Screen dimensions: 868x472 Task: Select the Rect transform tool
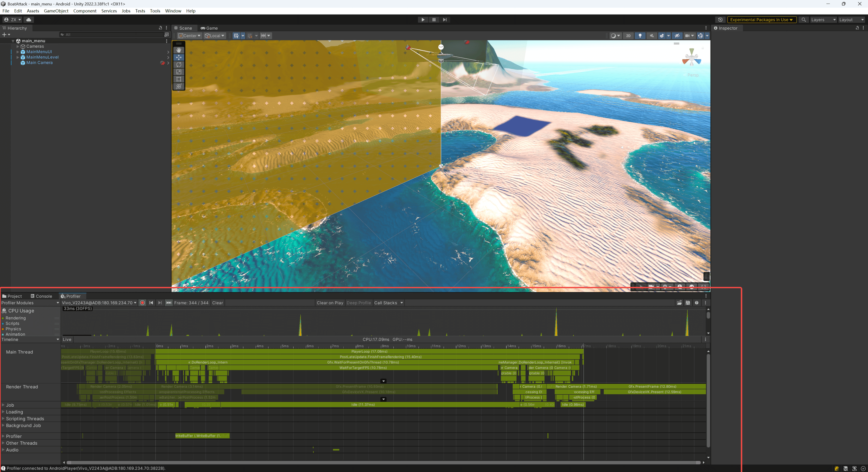[x=179, y=79]
